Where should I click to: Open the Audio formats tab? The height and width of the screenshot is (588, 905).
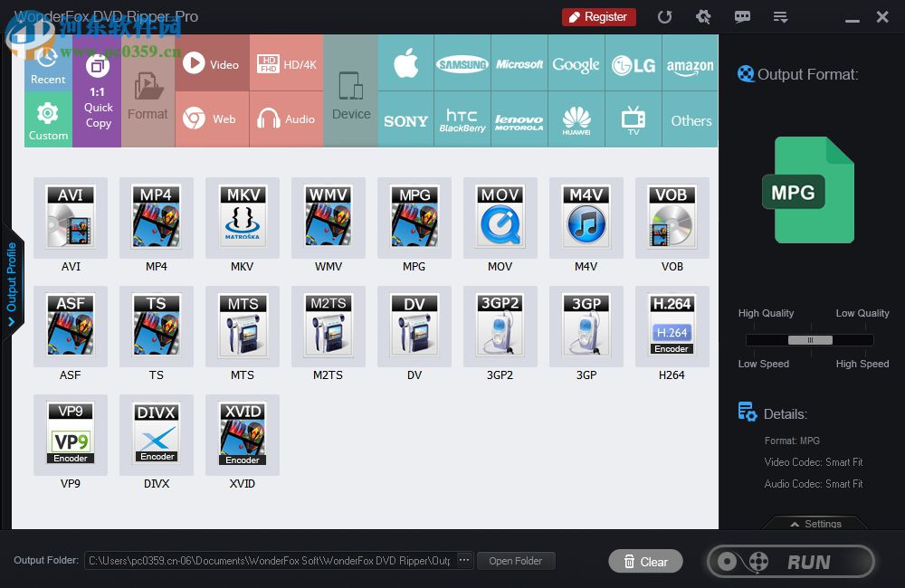[286, 119]
